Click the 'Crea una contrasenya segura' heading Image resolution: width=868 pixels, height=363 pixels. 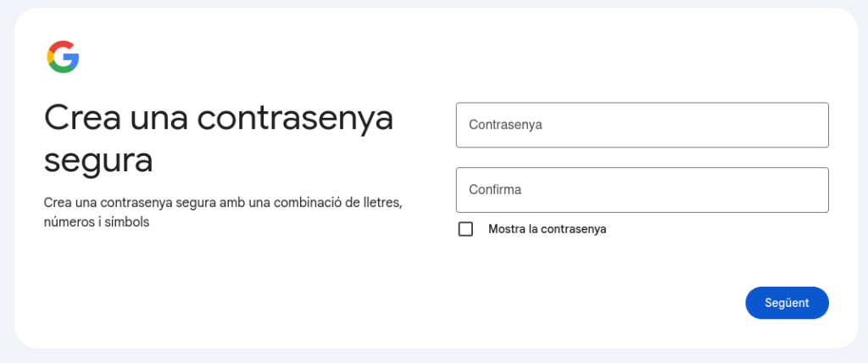(x=219, y=138)
